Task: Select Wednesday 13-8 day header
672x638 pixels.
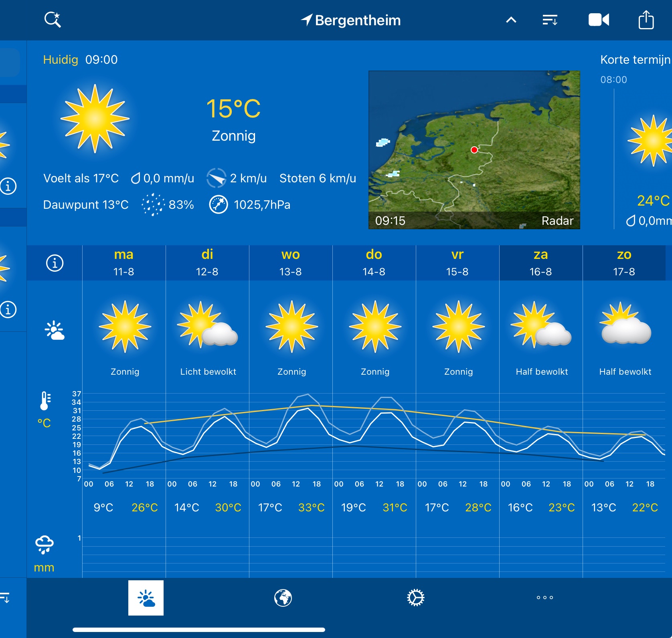Action: coord(291,262)
